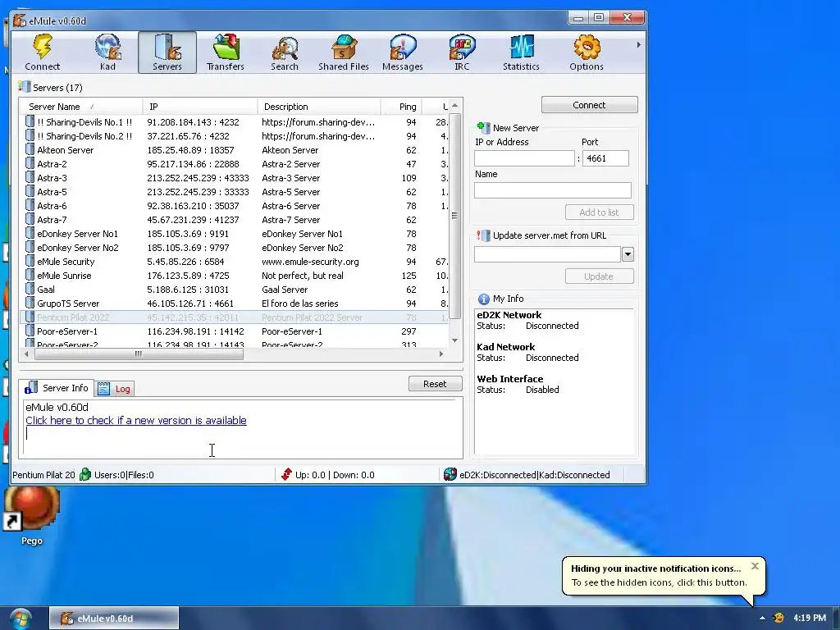Select the Pentium Pilat 2022 server row
This screenshot has width=840, height=630.
[235, 317]
